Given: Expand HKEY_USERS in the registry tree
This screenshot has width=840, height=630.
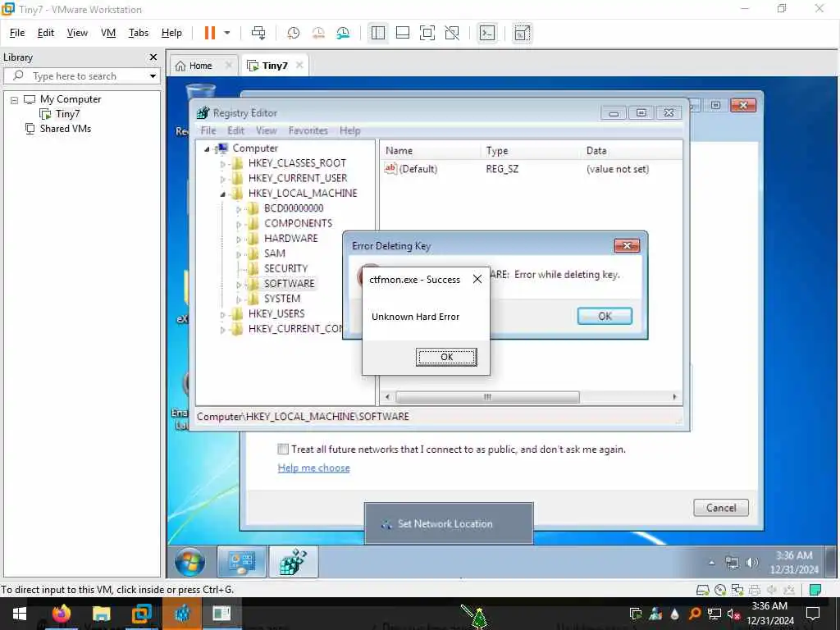Looking at the screenshot, I should (223, 314).
